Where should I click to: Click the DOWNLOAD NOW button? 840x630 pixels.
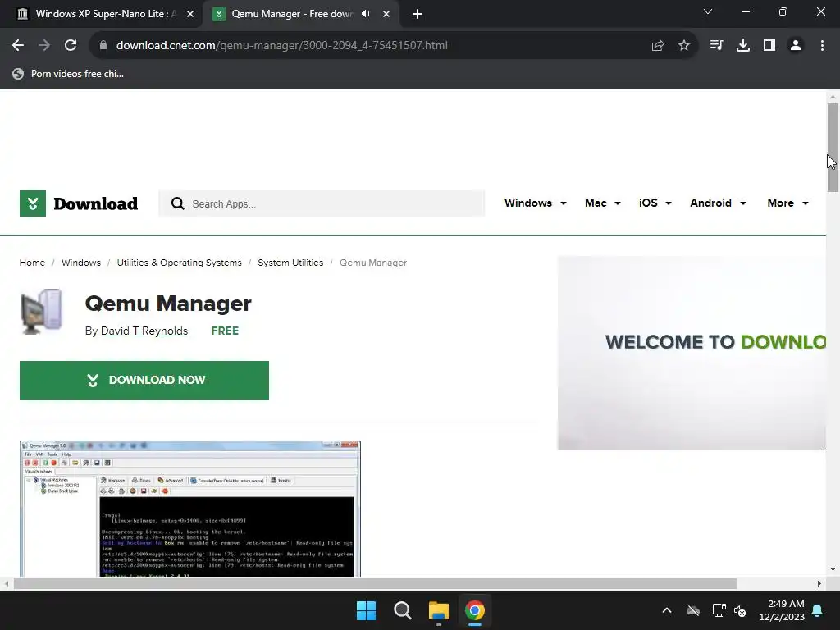[144, 381]
